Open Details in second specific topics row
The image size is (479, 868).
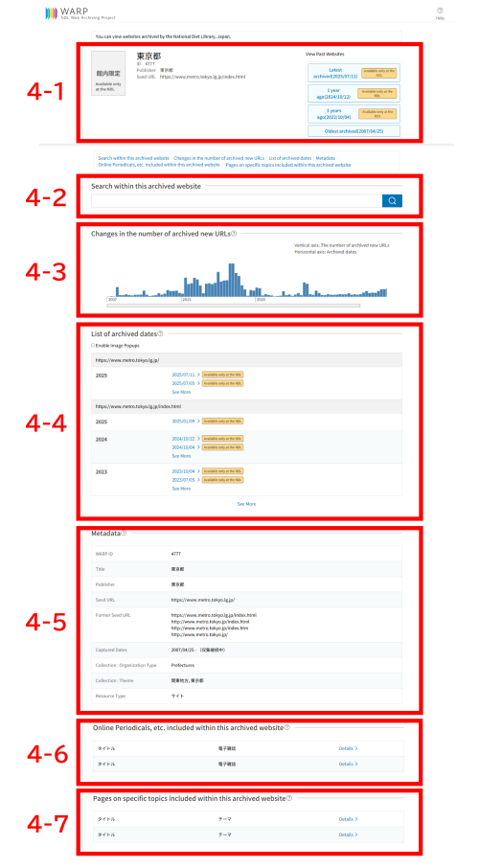click(348, 834)
